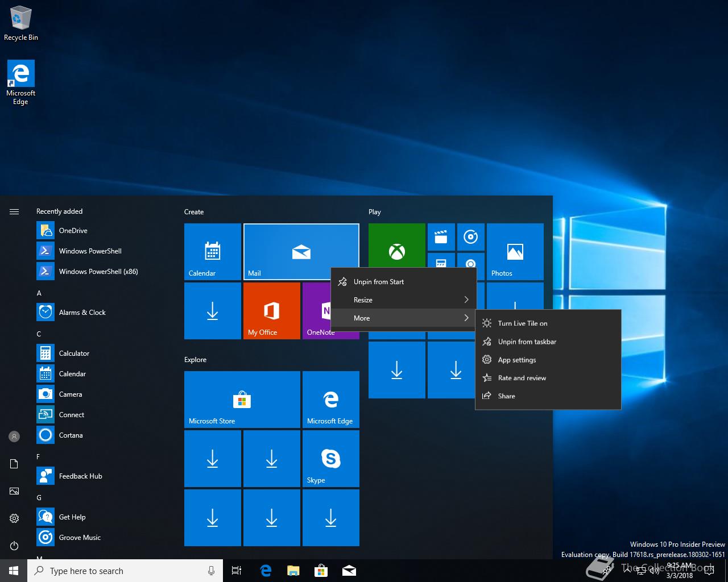
Task: Expand the Resize submenu
Action: tap(403, 300)
